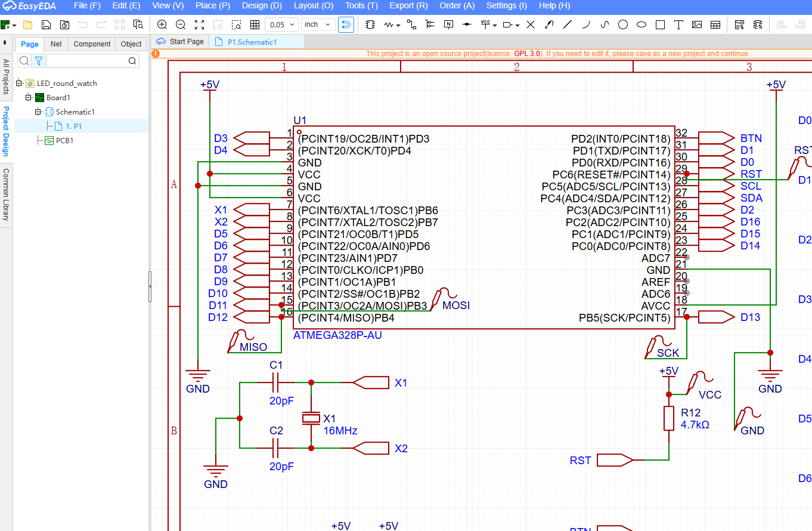The image size is (812, 531).
Task: Open the Settings (I) menu
Action: point(507,6)
